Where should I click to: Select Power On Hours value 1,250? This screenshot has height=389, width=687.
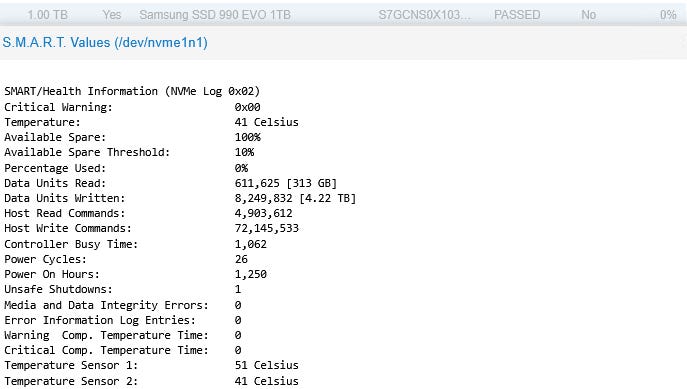tap(251, 274)
